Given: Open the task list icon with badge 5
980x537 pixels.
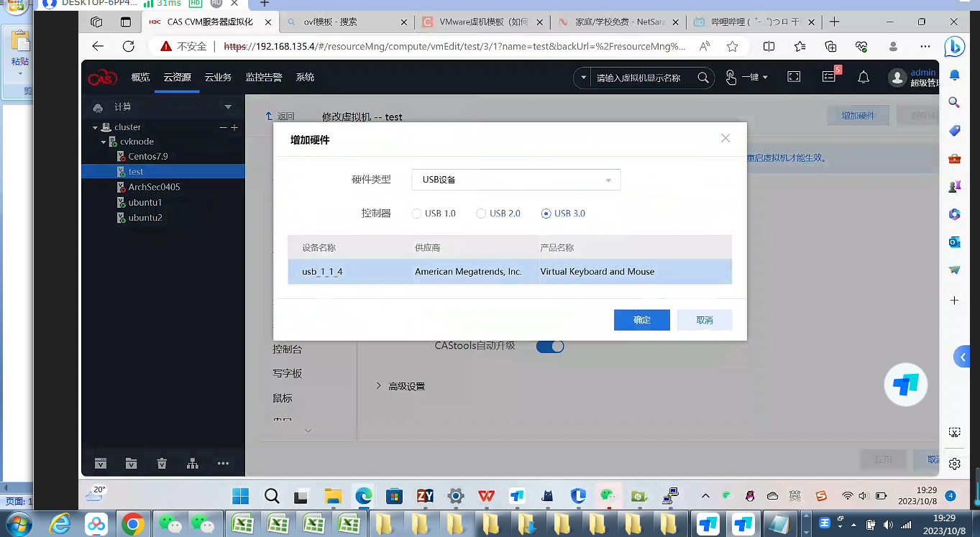Looking at the screenshot, I should (x=829, y=76).
